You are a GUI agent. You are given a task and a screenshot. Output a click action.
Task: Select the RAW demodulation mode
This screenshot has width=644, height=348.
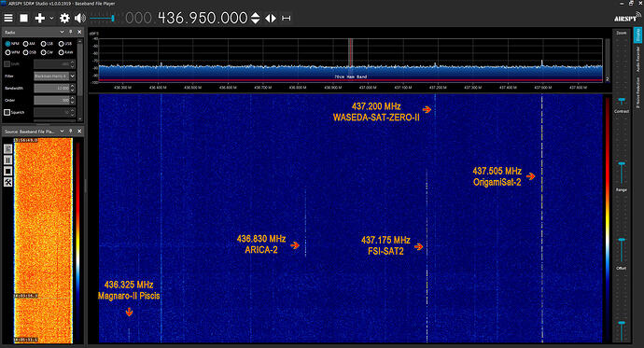tap(65, 52)
